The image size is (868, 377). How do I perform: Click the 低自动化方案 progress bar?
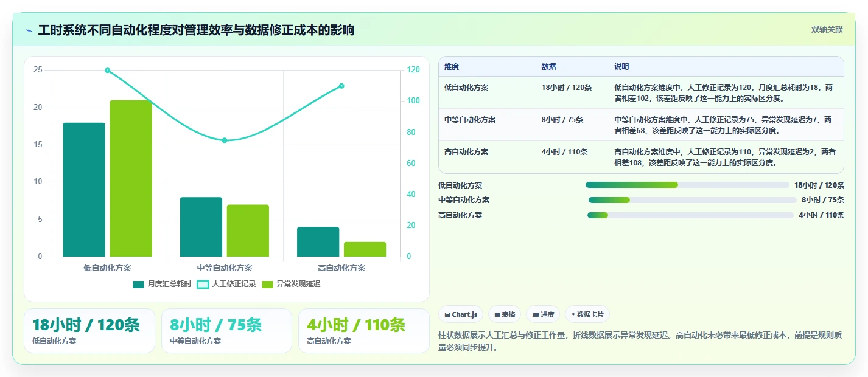(687, 185)
